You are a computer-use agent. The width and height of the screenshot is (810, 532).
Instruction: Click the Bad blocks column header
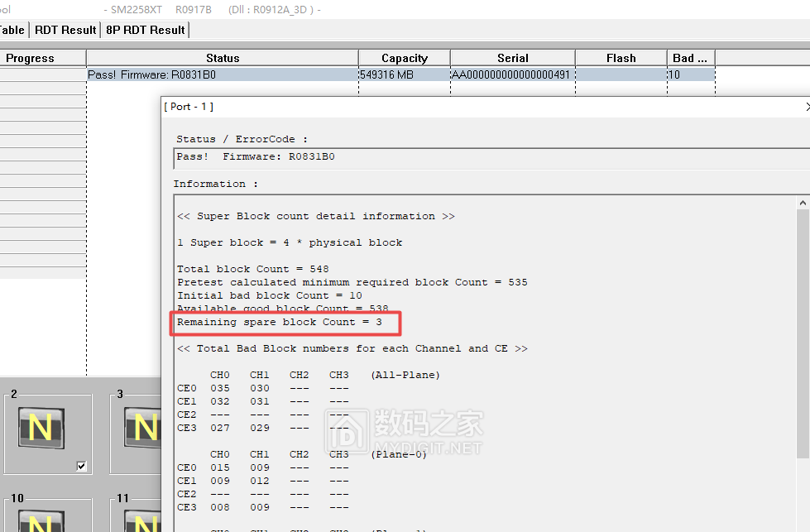pyautogui.click(x=690, y=58)
